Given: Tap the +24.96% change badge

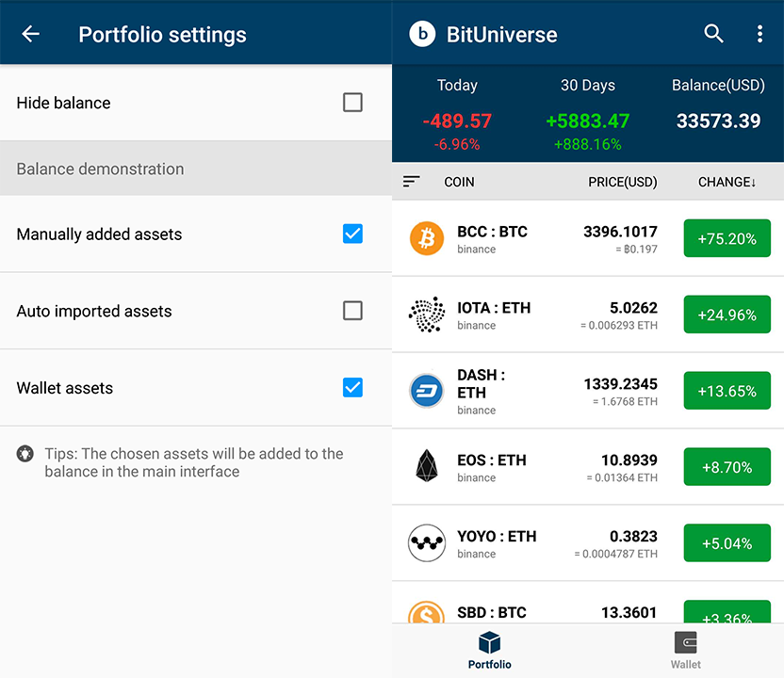Looking at the screenshot, I should coord(727,315).
